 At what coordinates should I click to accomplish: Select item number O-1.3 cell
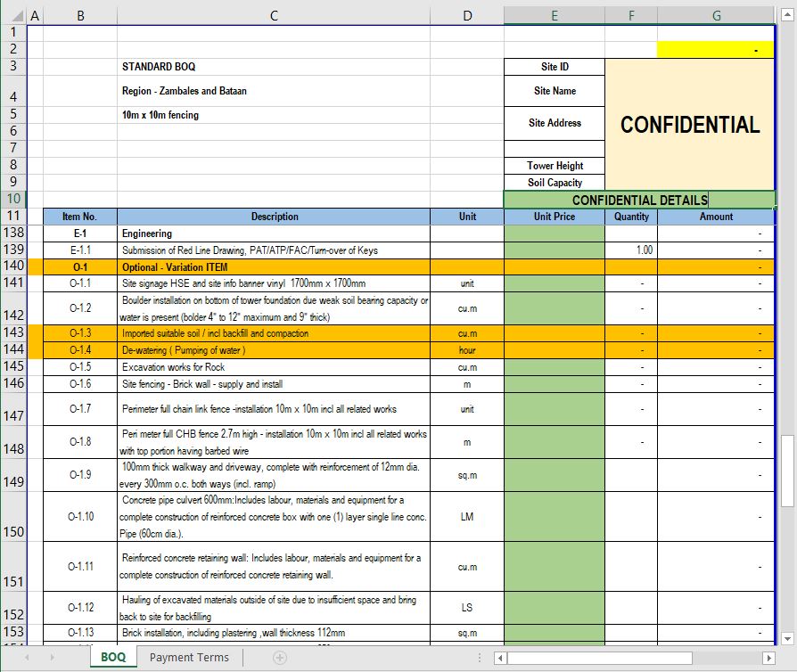(x=80, y=333)
